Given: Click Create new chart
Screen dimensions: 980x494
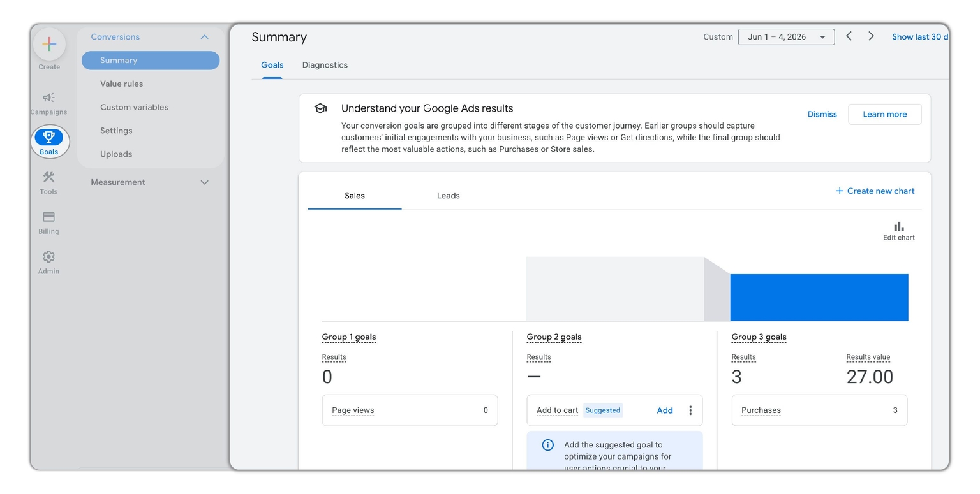Looking at the screenshot, I should tap(875, 191).
